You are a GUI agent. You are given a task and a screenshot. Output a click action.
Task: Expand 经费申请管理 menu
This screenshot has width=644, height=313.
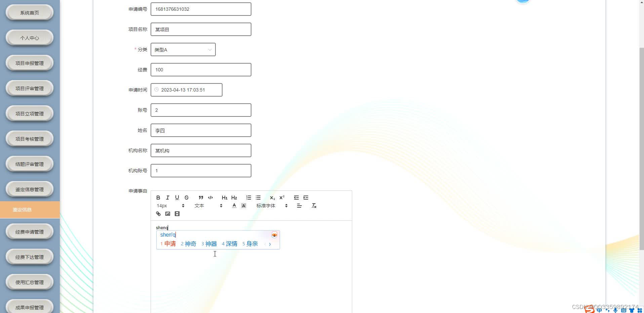coord(30,232)
